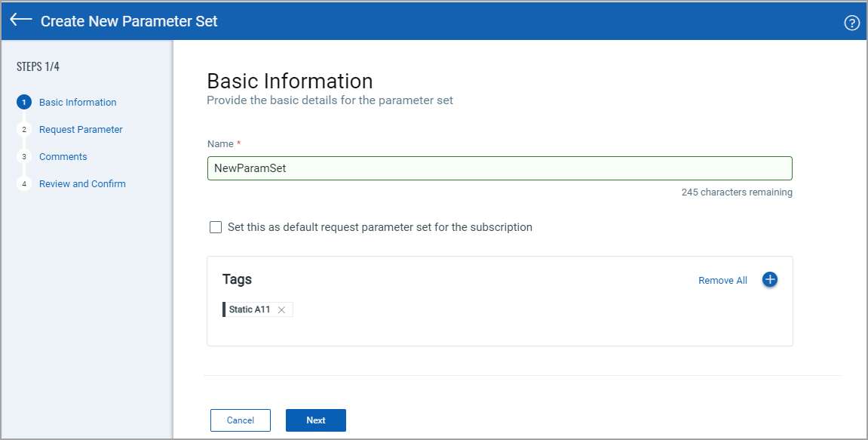868x440 pixels.
Task: Click the default parameter set checkbox label
Action: 380,227
